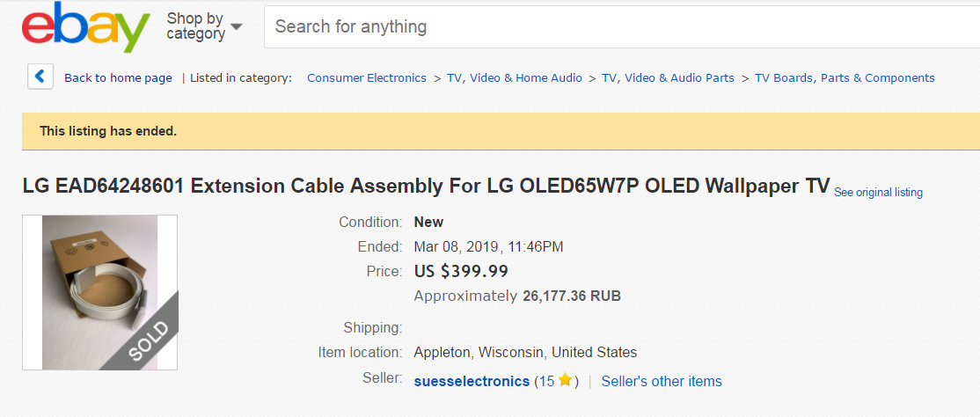Click the US $399.99 price
Screen dimensions: 980x417
[x=461, y=271]
